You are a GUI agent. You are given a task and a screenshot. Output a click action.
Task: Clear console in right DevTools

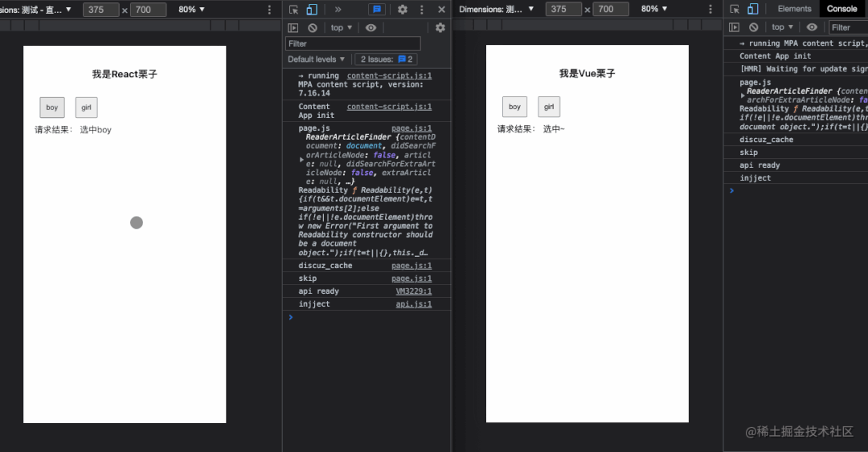(x=753, y=27)
